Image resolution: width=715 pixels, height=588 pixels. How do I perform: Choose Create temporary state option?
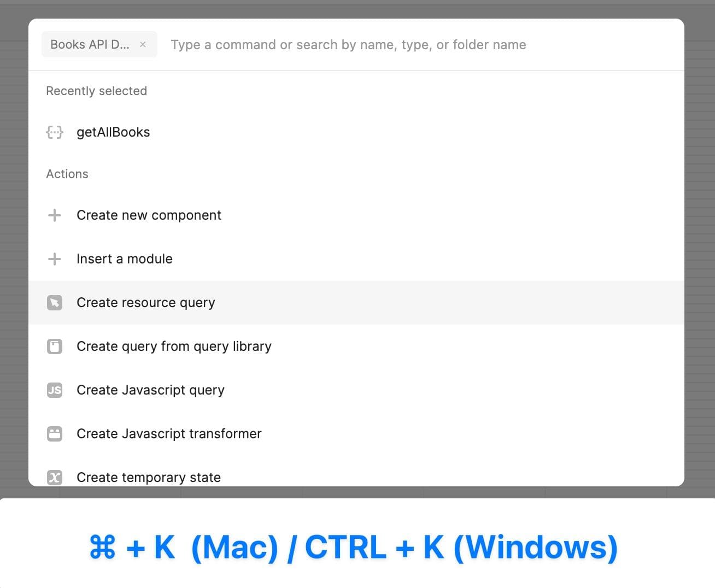pos(149,477)
